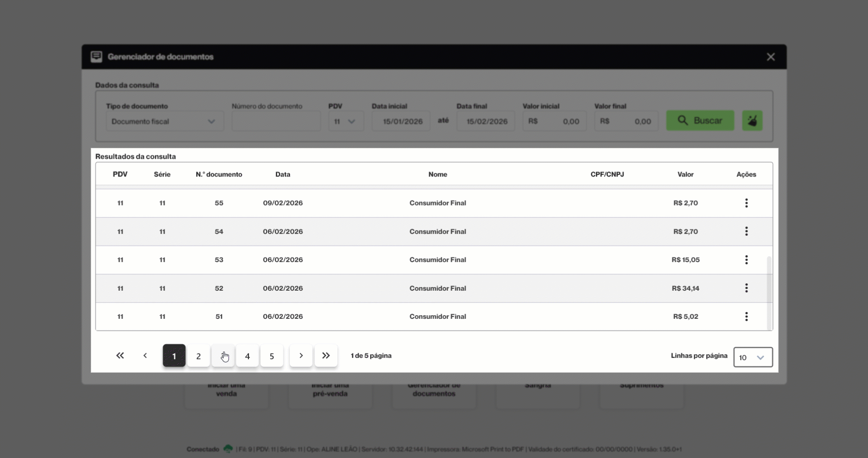This screenshot has height=458, width=868.
Task: Open the PDV selector dropdown
Action: point(346,122)
